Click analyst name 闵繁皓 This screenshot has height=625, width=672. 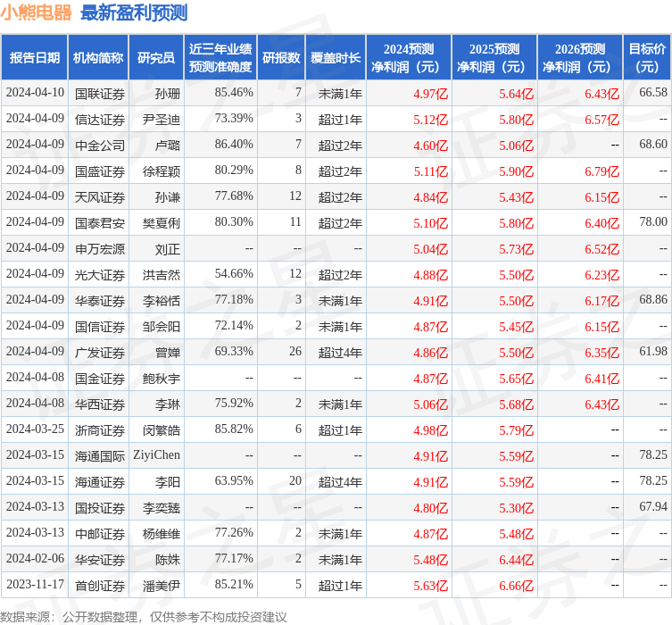pos(162,430)
